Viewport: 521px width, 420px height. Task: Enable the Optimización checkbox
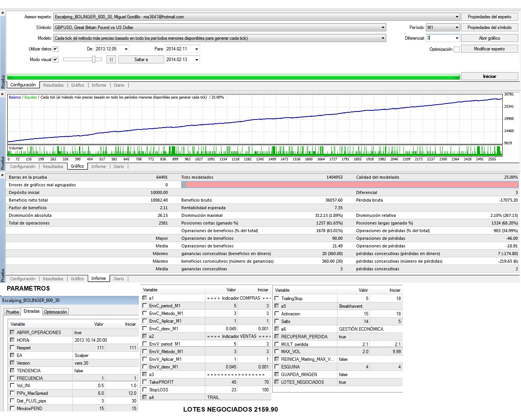456,49
